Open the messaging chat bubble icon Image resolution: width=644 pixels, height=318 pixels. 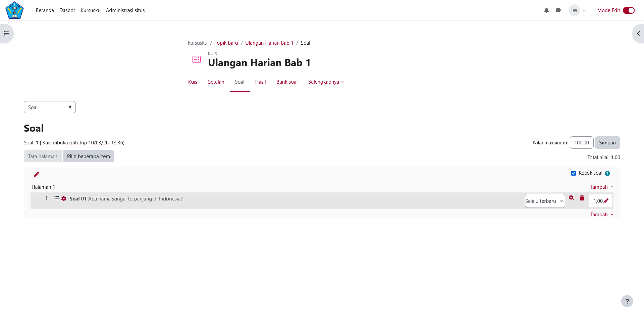coord(558,10)
